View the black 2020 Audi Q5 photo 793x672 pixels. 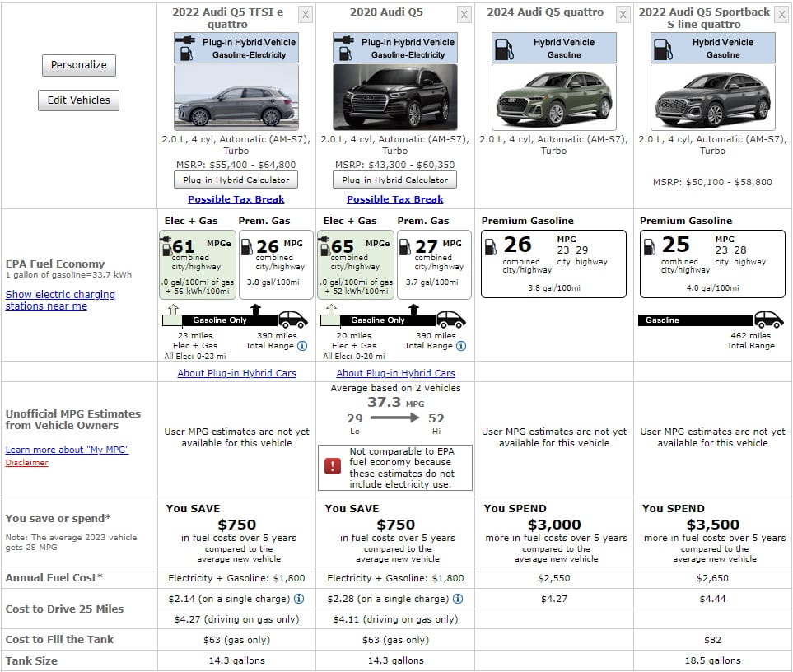395,97
